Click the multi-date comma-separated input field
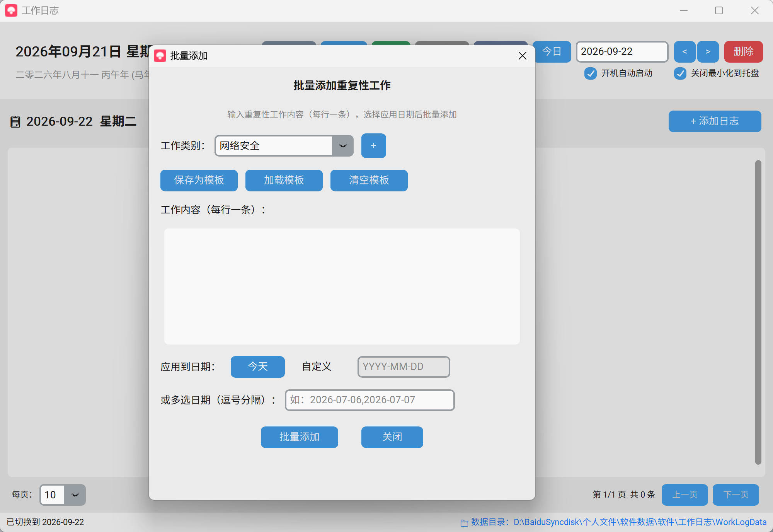This screenshot has width=773, height=532. pyautogui.click(x=370, y=400)
